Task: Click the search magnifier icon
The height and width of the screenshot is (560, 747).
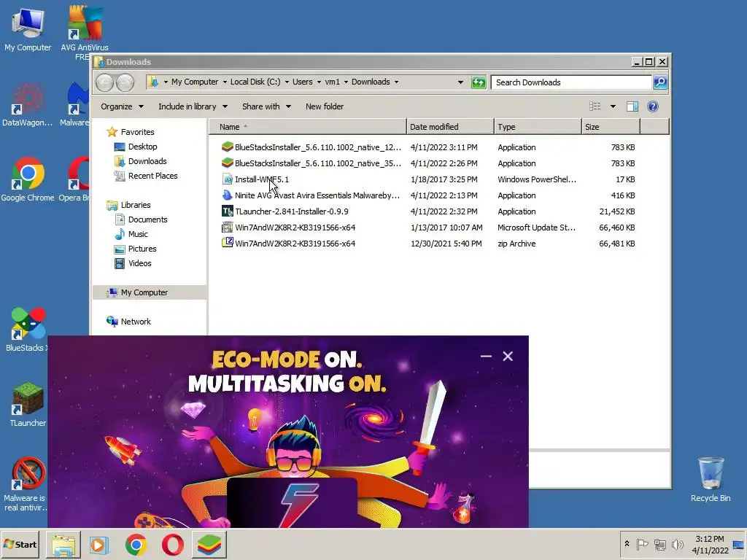Action: pyautogui.click(x=660, y=82)
